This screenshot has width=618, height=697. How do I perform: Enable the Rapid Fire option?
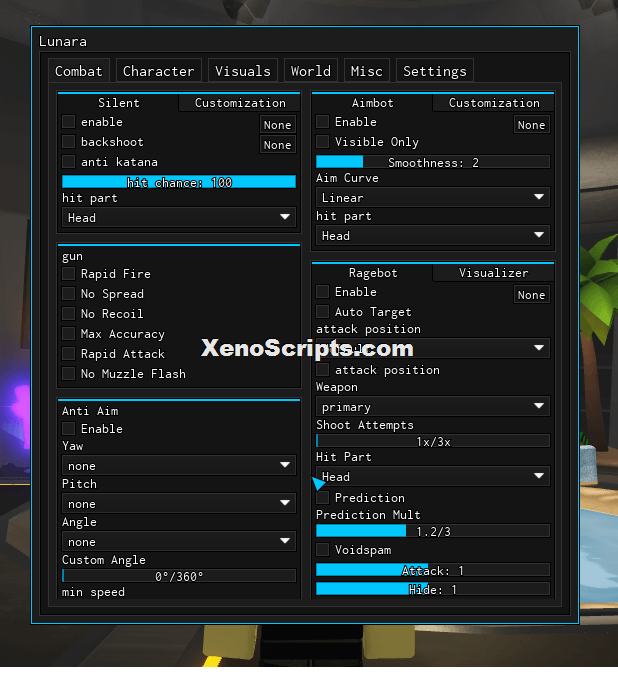68,273
